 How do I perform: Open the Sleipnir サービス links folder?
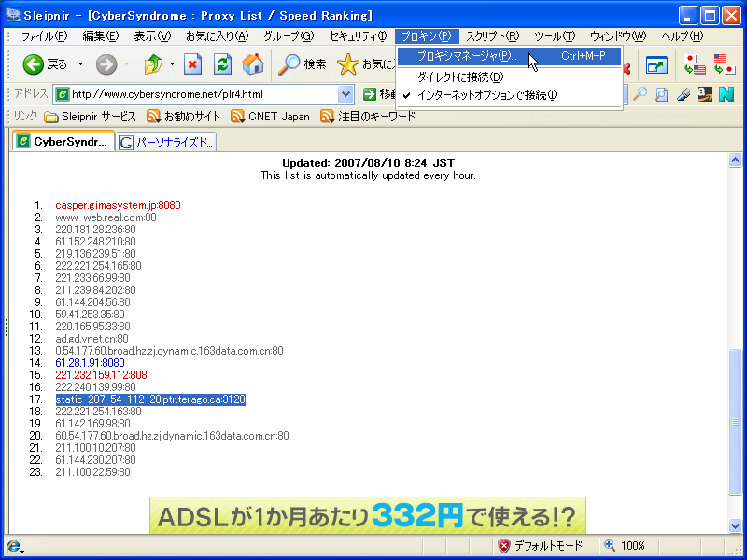click(90, 116)
